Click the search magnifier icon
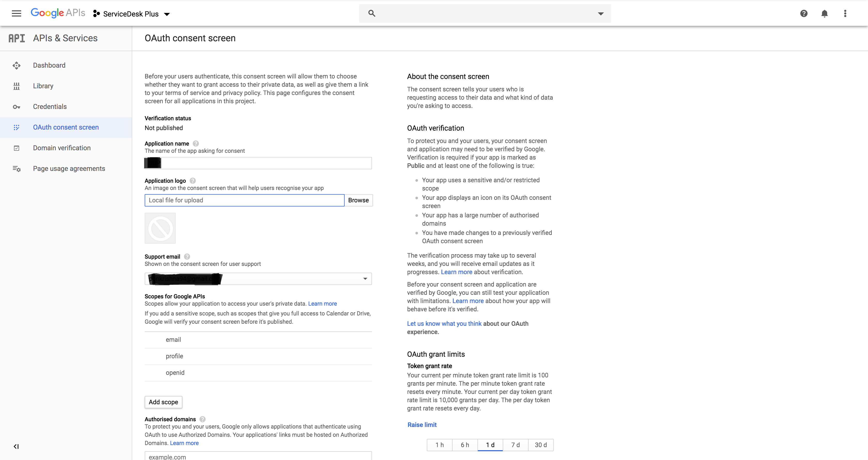This screenshot has width=868, height=460. pyautogui.click(x=372, y=13)
